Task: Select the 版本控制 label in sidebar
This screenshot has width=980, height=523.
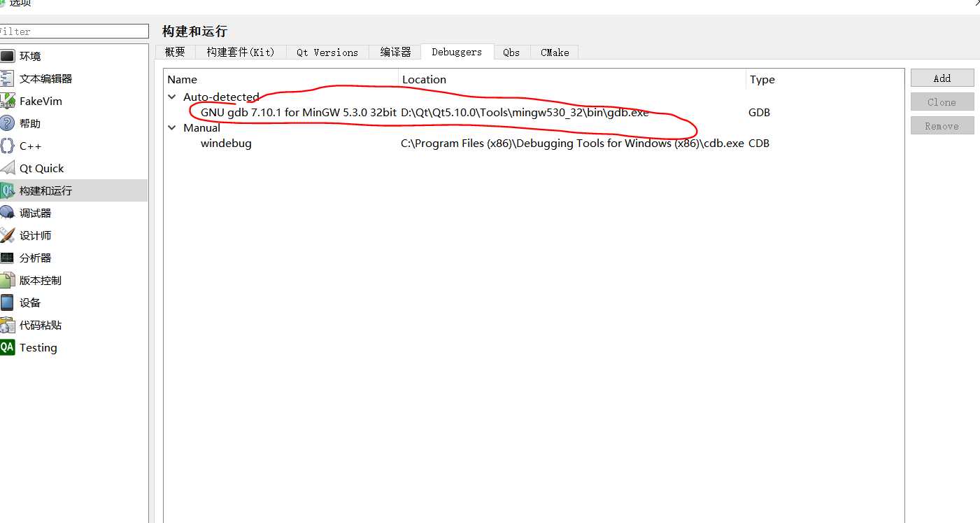Action: click(41, 280)
